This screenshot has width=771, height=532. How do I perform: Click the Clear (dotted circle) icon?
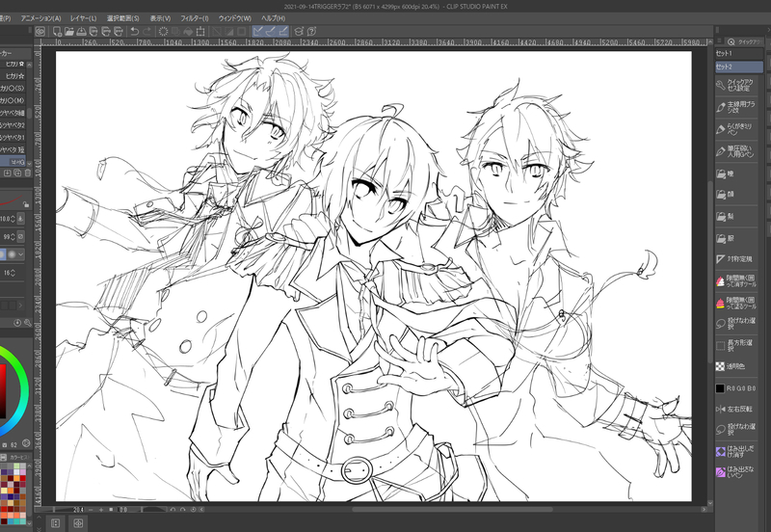click(x=163, y=32)
